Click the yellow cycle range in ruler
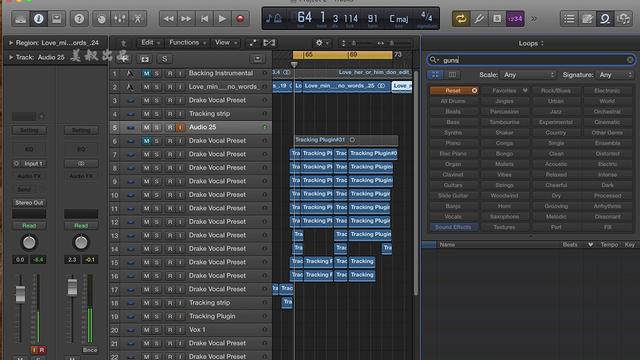Screen dimensions: 640x360 point(342,55)
